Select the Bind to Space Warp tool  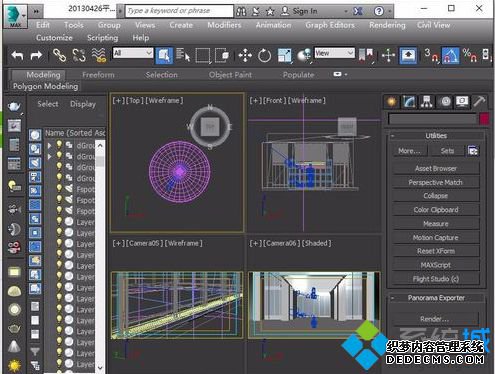click(99, 55)
